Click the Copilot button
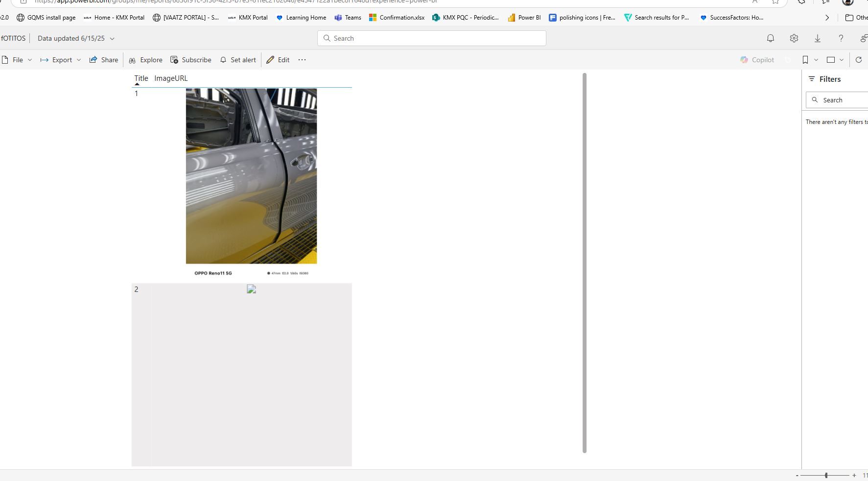Screen dimensions: 868x481 [x=757, y=60]
